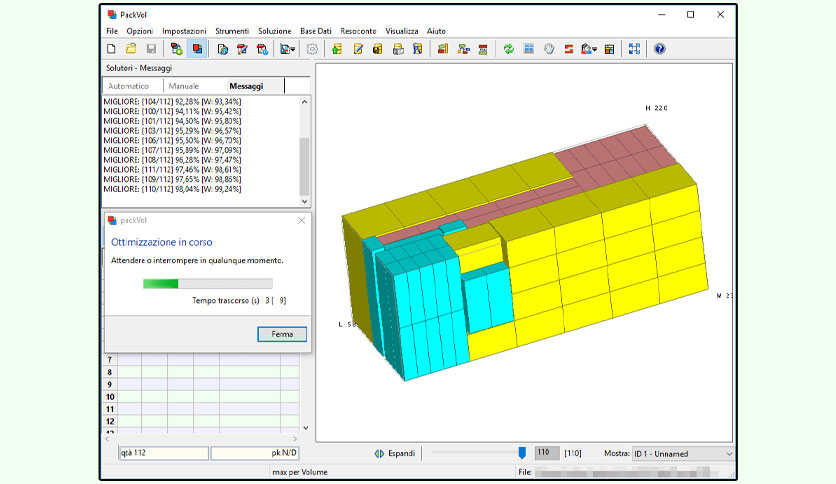Select table row header 11
The height and width of the screenshot is (484, 836).
[110, 409]
